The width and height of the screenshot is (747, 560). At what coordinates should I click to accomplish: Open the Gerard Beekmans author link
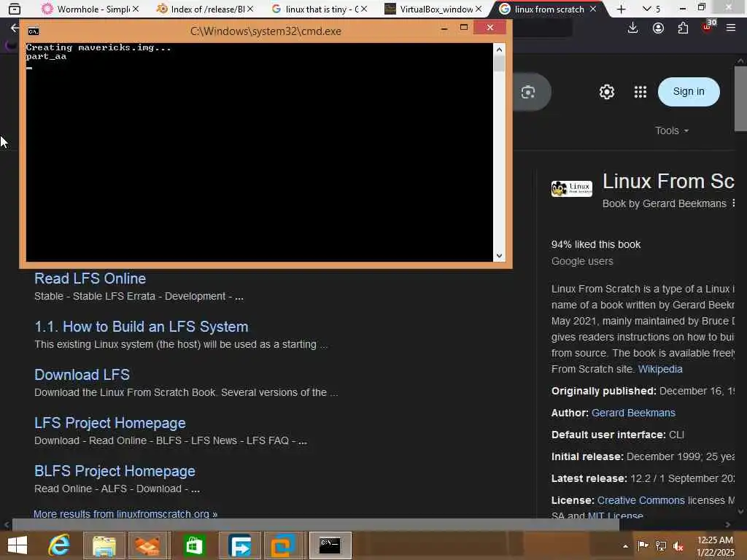point(633,413)
